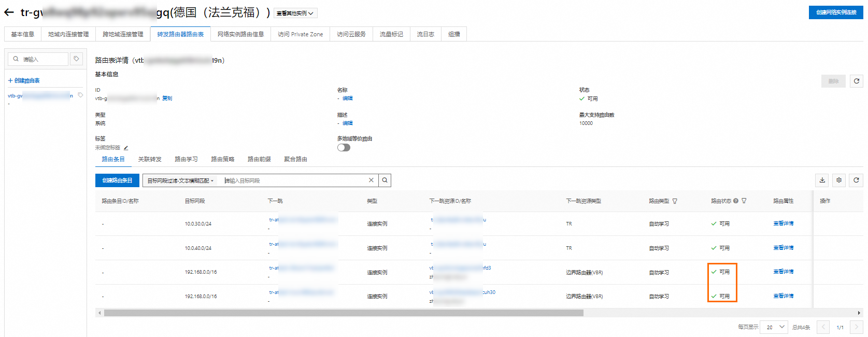This screenshot has height=337, width=868.
Task: Click the 创建网络实例连接 button
Action: tap(836, 12)
